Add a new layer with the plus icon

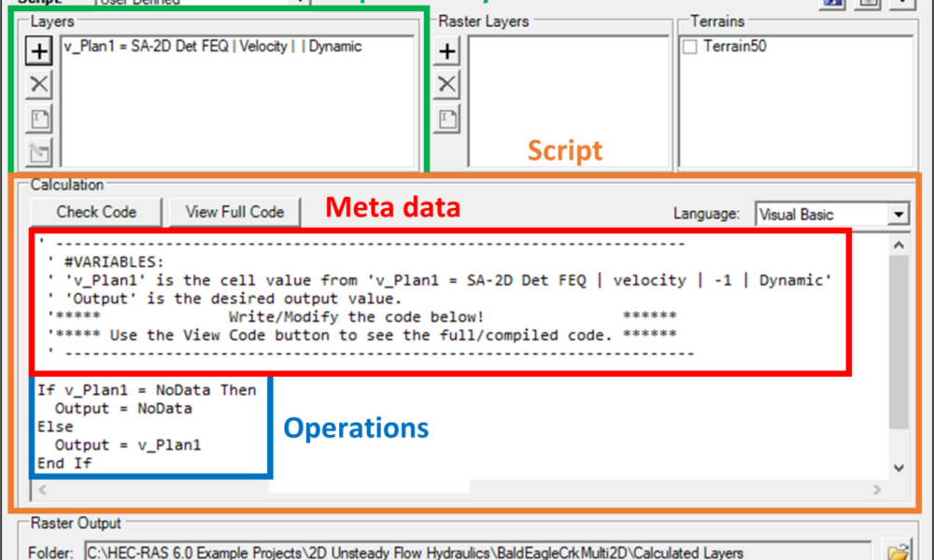point(37,50)
